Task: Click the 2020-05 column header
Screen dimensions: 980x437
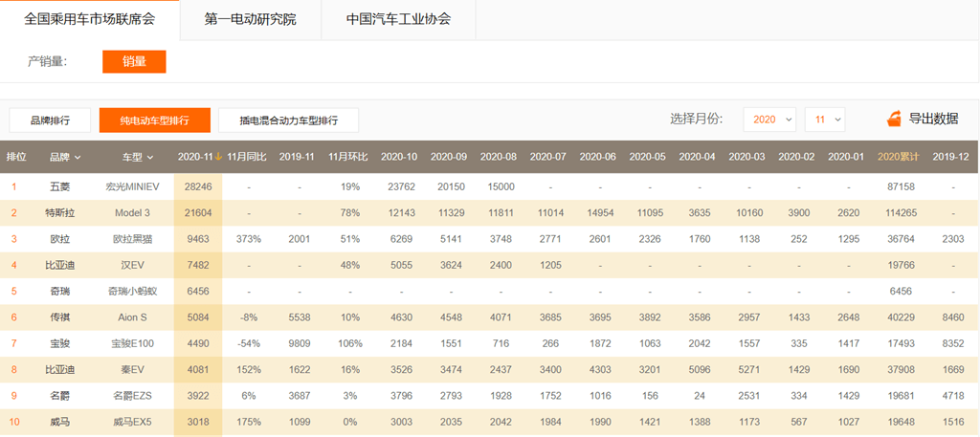Action: [648, 157]
